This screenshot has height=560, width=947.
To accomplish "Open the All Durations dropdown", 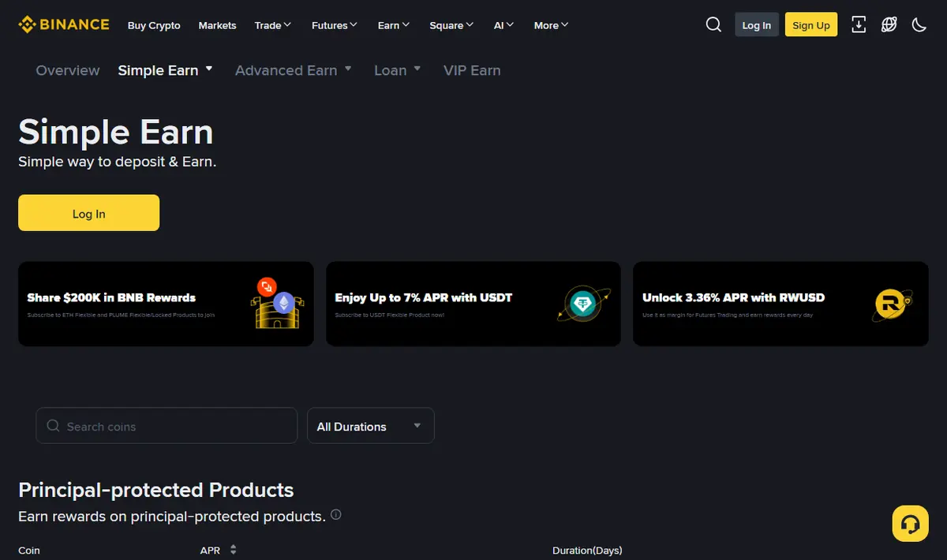I will (x=371, y=426).
